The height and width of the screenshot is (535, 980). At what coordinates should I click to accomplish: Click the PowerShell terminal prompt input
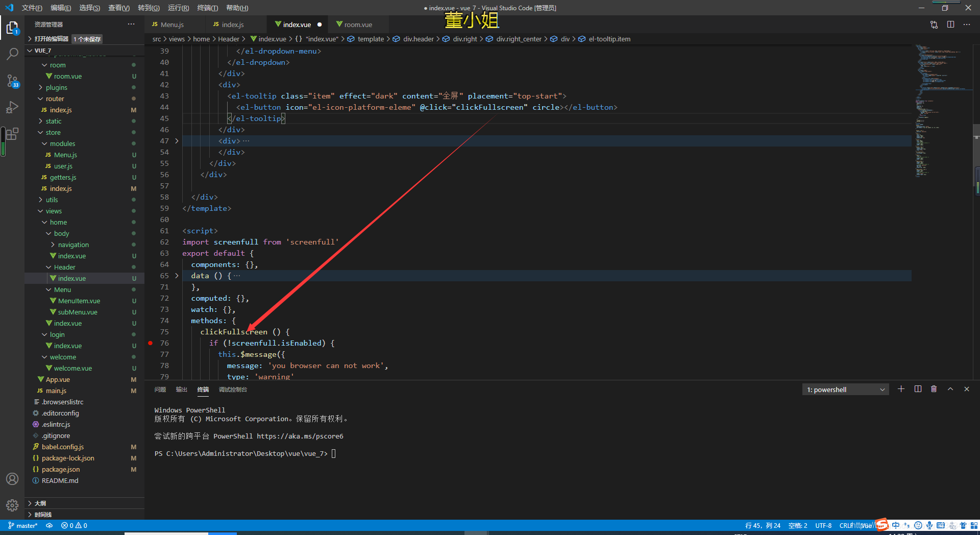(334, 453)
